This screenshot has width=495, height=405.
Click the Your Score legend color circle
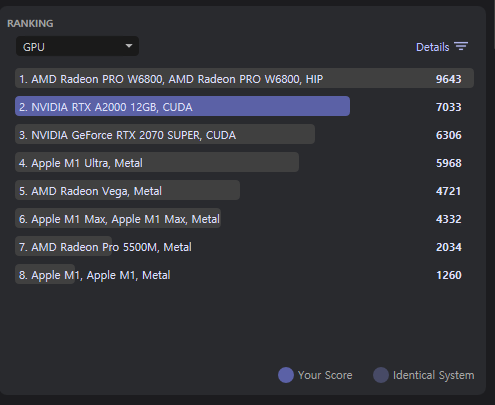point(286,375)
